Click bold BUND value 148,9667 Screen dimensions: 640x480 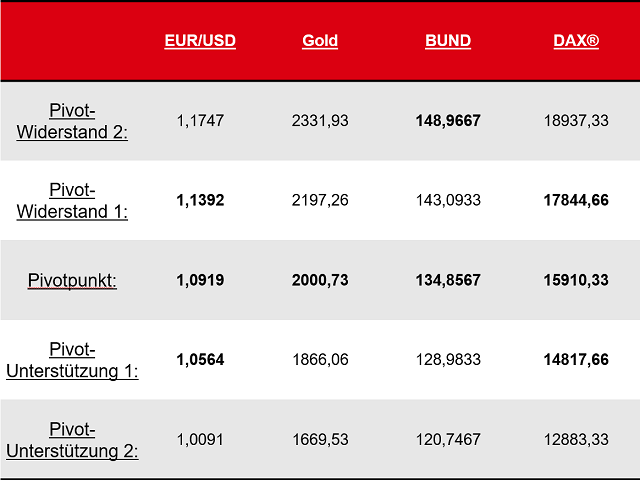(448, 121)
